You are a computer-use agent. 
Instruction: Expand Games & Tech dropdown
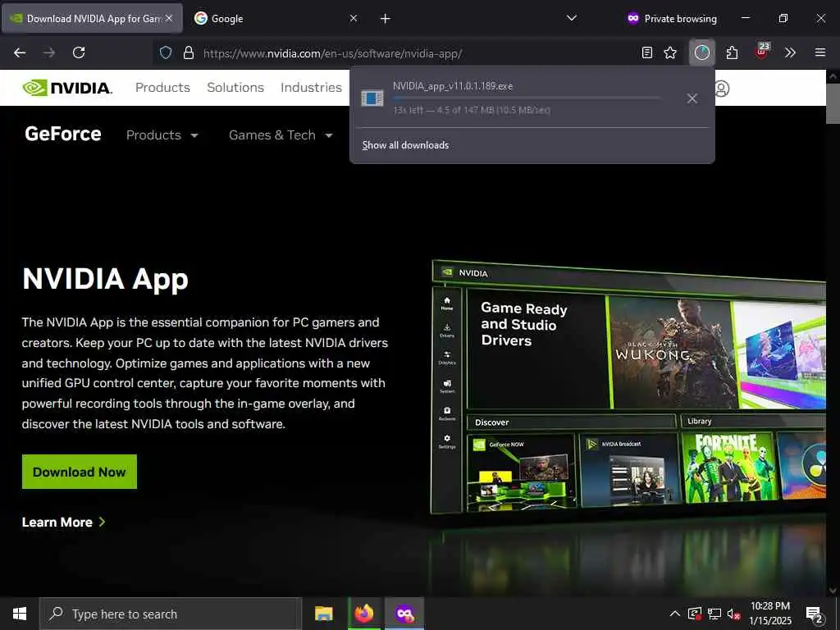281,135
